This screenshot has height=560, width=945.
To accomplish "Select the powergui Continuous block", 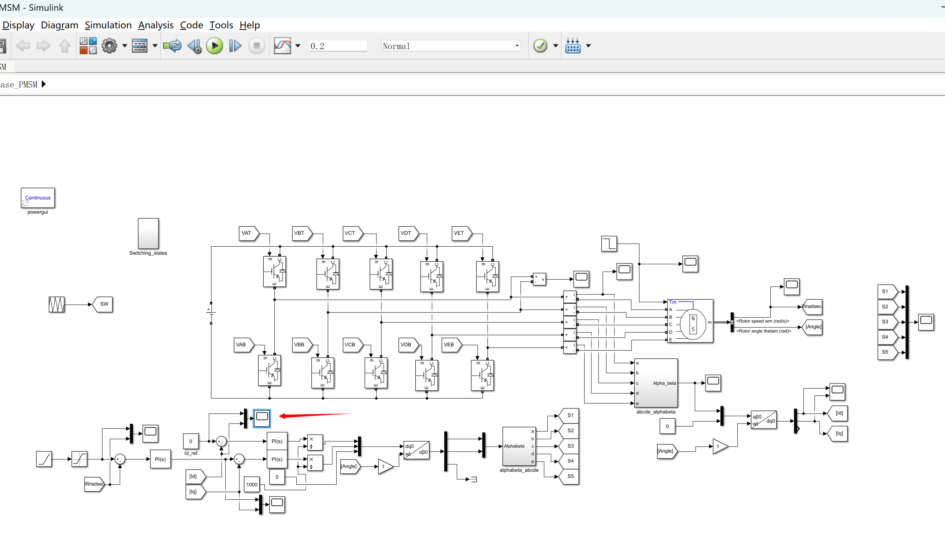I will point(38,198).
